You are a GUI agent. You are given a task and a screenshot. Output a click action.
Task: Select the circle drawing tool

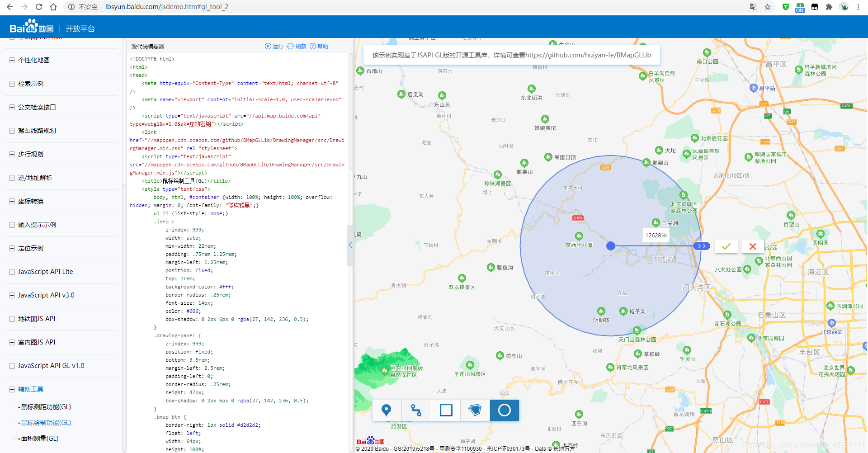pyautogui.click(x=505, y=410)
